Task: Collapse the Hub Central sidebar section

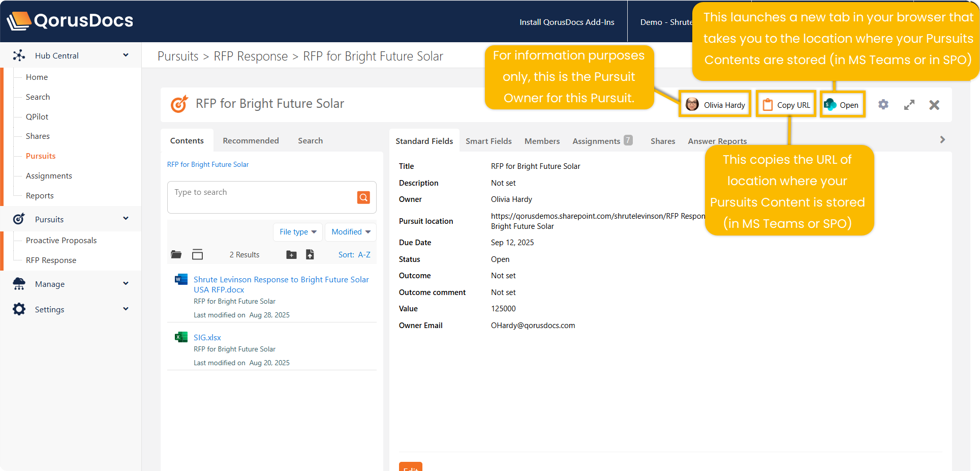Action: 126,55
